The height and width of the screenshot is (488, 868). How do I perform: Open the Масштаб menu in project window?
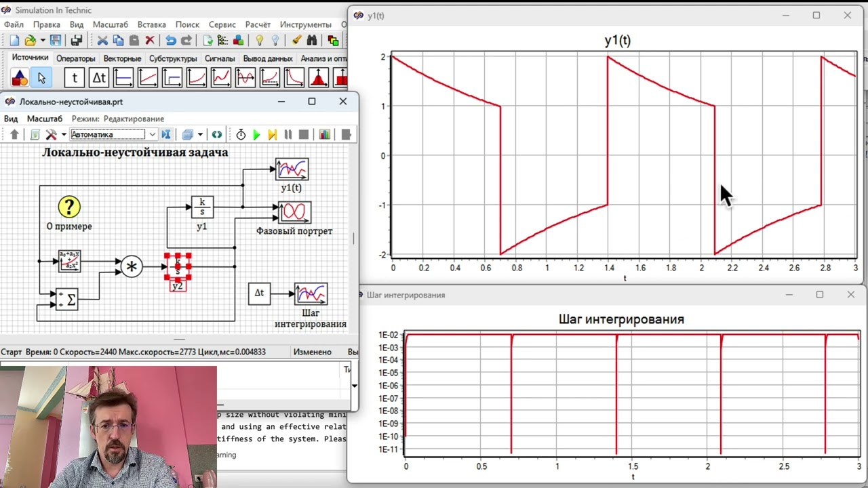(45, 119)
